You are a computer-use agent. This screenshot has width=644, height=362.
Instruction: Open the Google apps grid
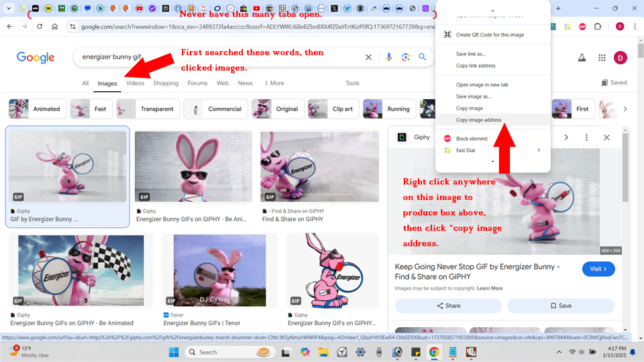pos(602,58)
